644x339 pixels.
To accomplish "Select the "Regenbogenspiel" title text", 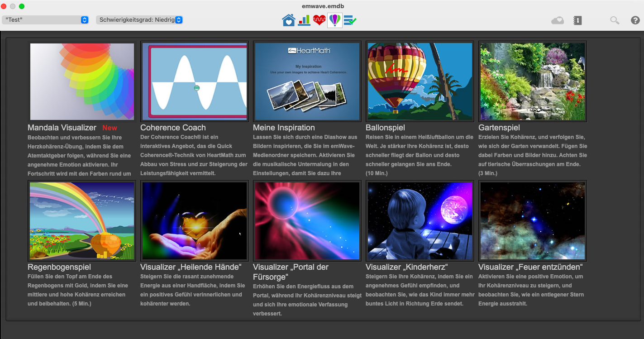I will pyautogui.click(x=59, y=267).
